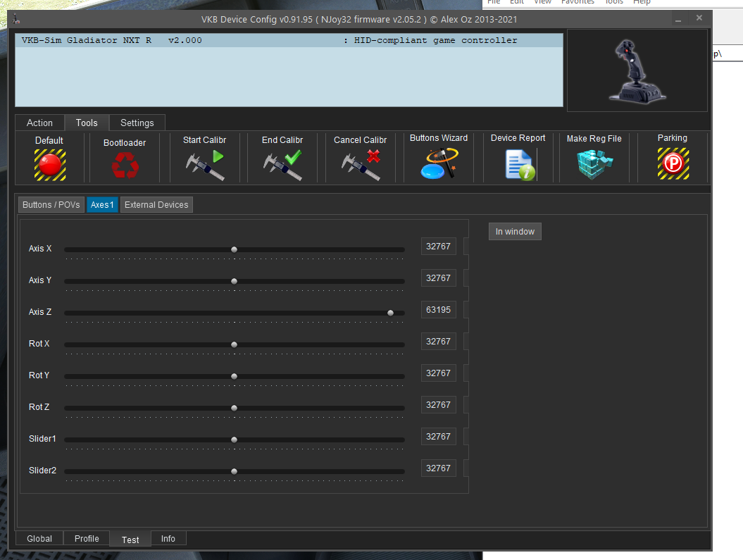Open the Profile bottom tab
Image resolution: width=743 pixels, height=560 pixels.
[87, 539]
